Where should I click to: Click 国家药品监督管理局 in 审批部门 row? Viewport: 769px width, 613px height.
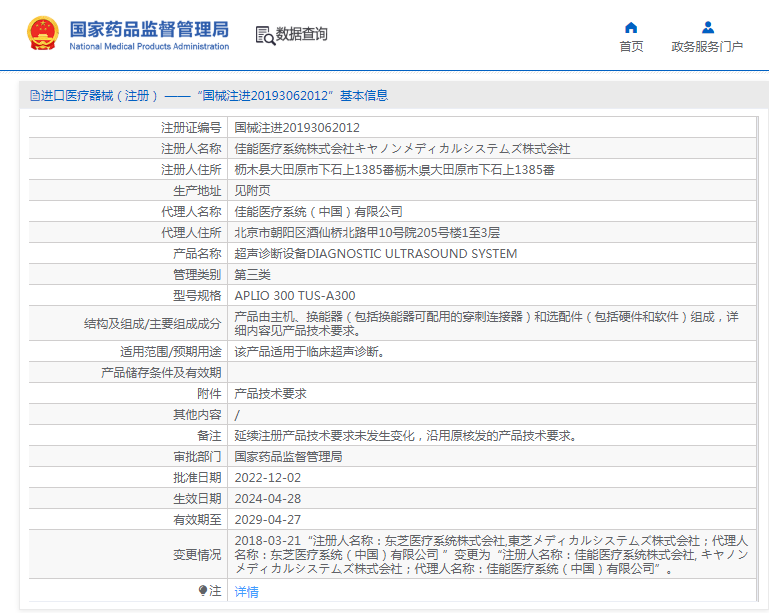click(288, 457)
